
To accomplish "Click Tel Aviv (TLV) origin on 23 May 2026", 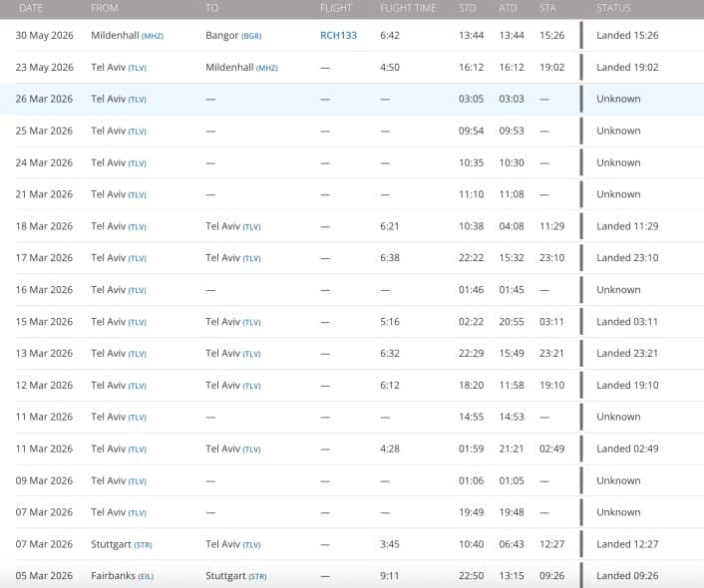I will tap(119, 68).
